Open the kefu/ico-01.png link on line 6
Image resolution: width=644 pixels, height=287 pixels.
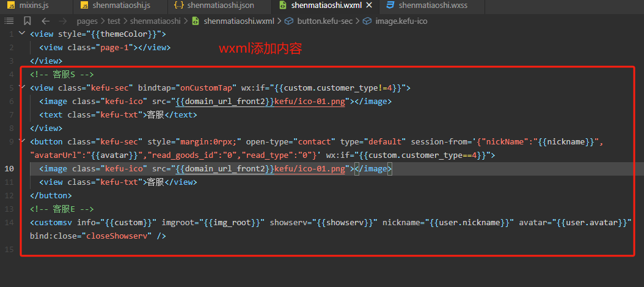(309, 101)
